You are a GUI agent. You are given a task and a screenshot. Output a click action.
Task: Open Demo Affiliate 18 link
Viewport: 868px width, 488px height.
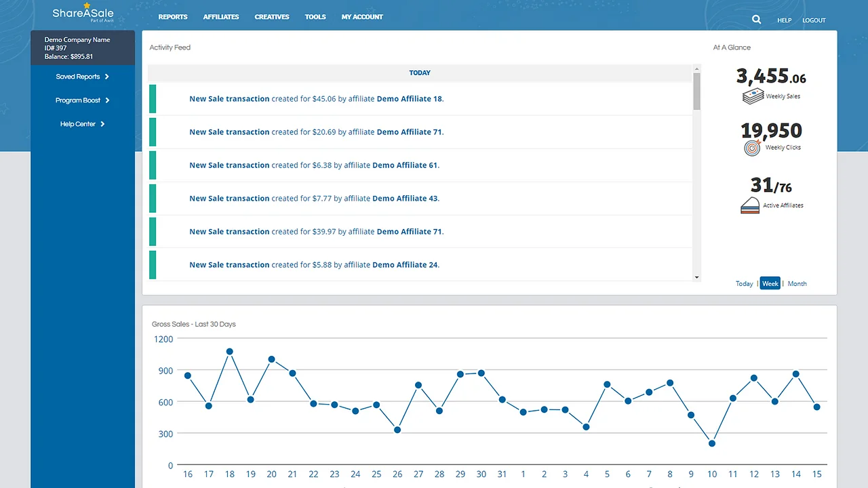coord(409,99)
